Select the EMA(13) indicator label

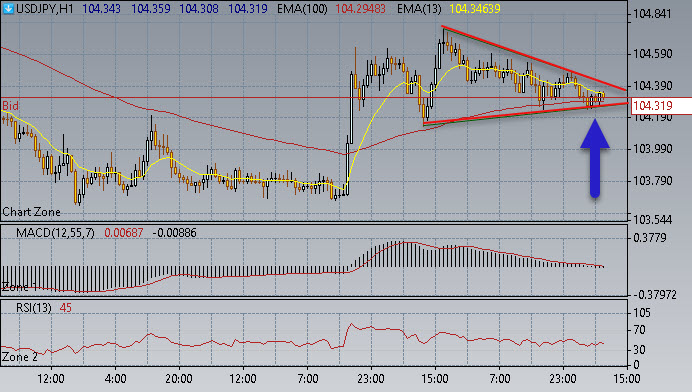coord(419,9)
